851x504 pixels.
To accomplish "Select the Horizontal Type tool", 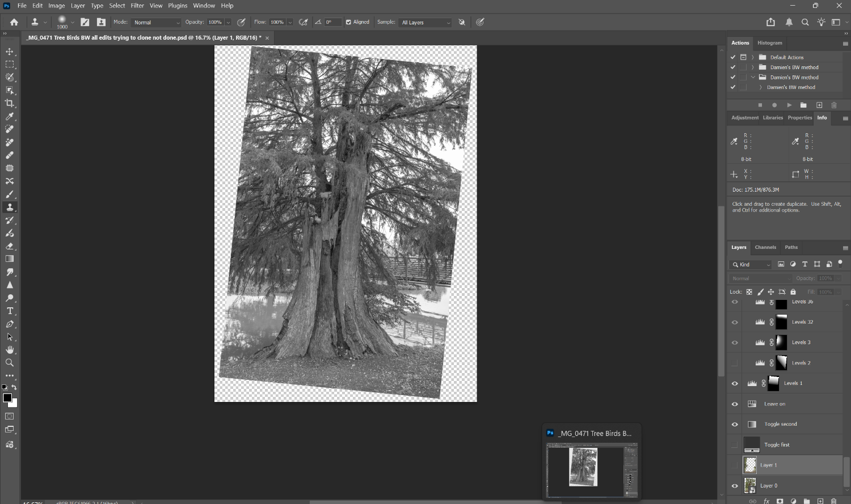I will (x=10, y=311).
